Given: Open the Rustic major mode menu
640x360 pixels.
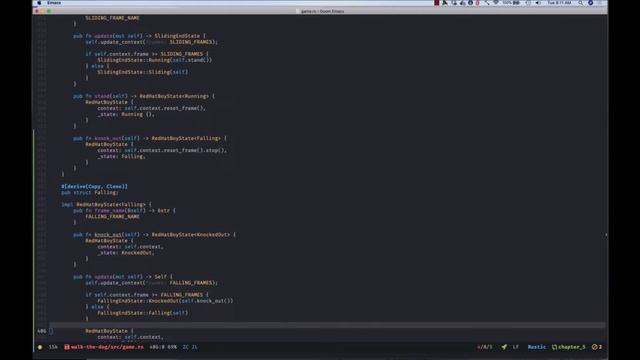Looking at the screenshot, I should pyautogui.click(x=536, y=347).
